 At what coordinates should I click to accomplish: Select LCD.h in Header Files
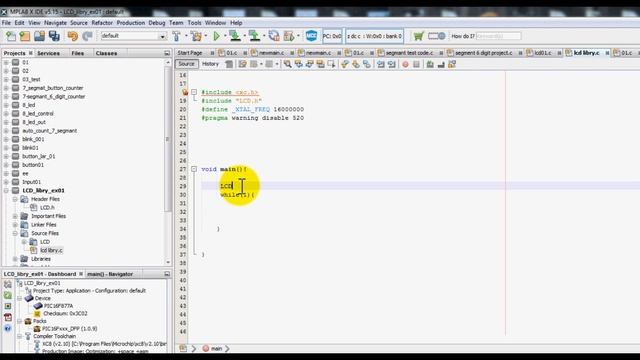click(47, 208)
